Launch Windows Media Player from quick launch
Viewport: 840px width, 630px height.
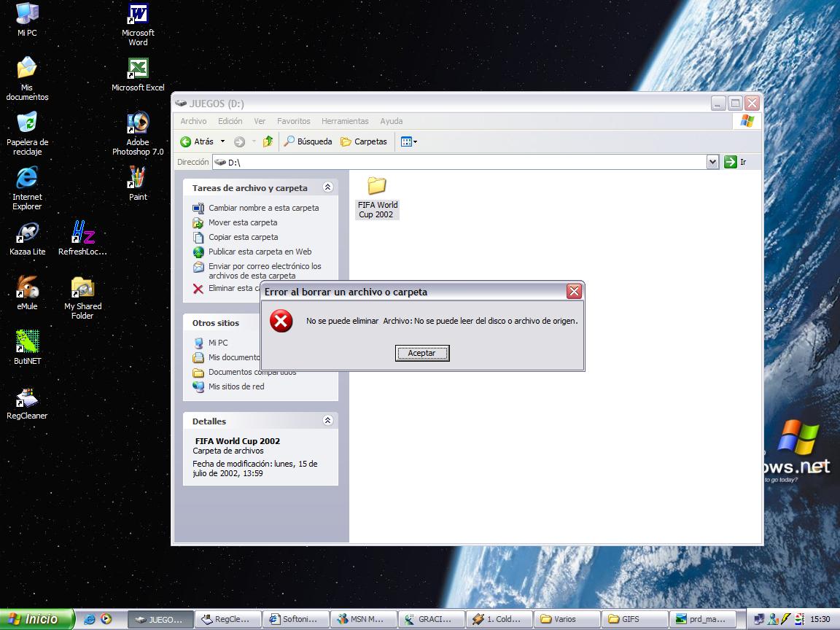coord(106,619)
